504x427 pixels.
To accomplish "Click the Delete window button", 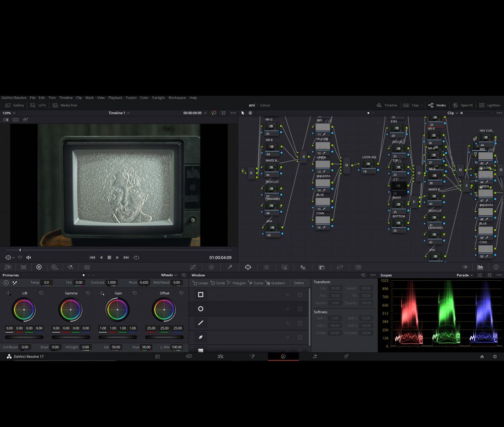I will tap(299, 283).
